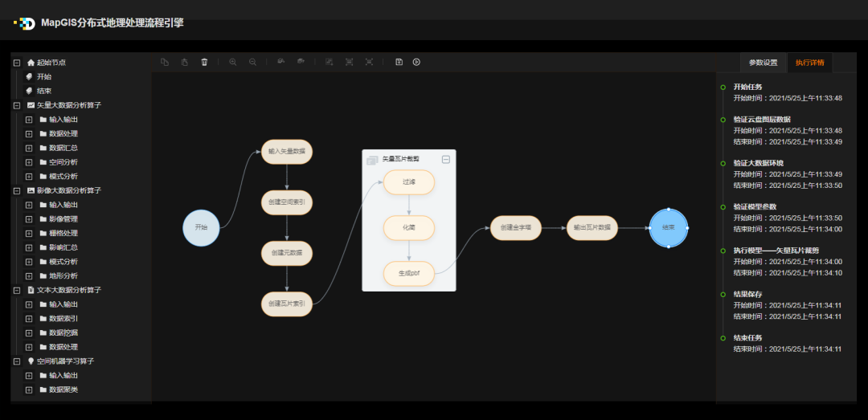Select the 输入矢量数据 node

point(287,152)
